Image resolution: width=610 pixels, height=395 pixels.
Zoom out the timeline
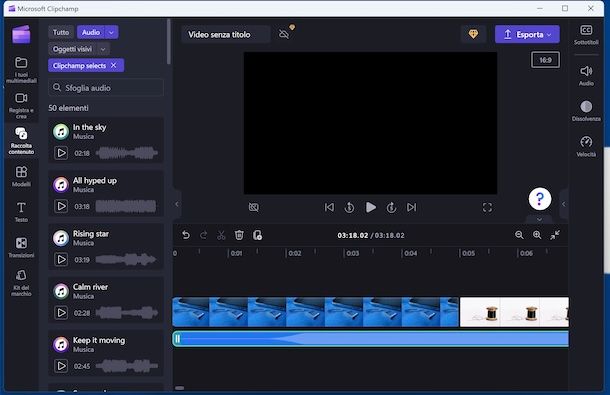point(519,235)
